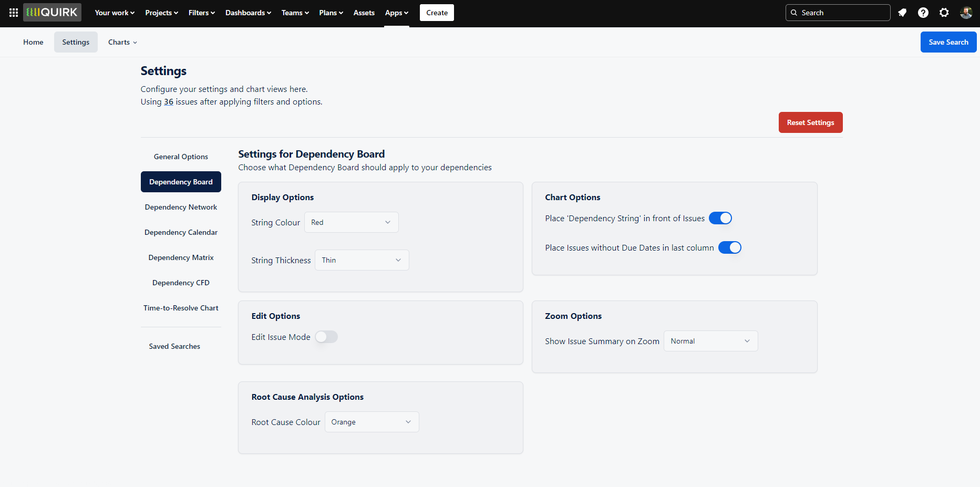The width and height of the screenshot is (980, 487).
Task: Enable Edit Issue Mode switch
Action: (x=326, y=337)
